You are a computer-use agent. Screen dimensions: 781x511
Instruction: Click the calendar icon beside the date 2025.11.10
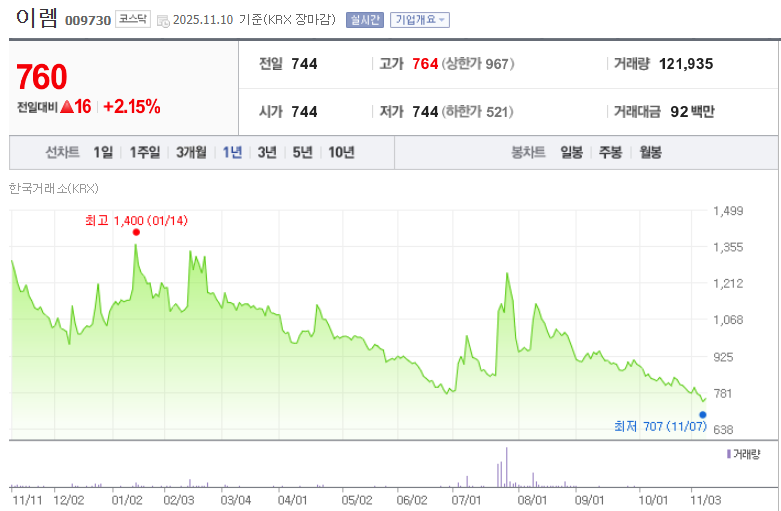163,20
